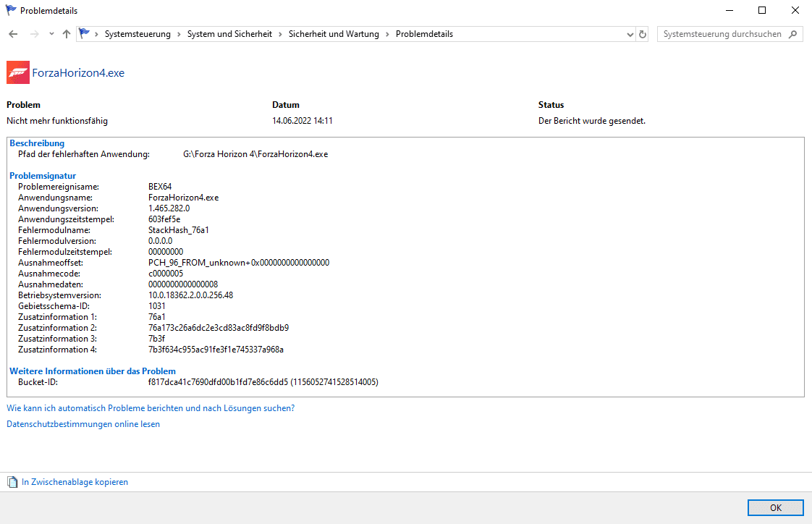Click the timestamp value 603fef5e
The image size is (812, 524).
coord(164,219)
